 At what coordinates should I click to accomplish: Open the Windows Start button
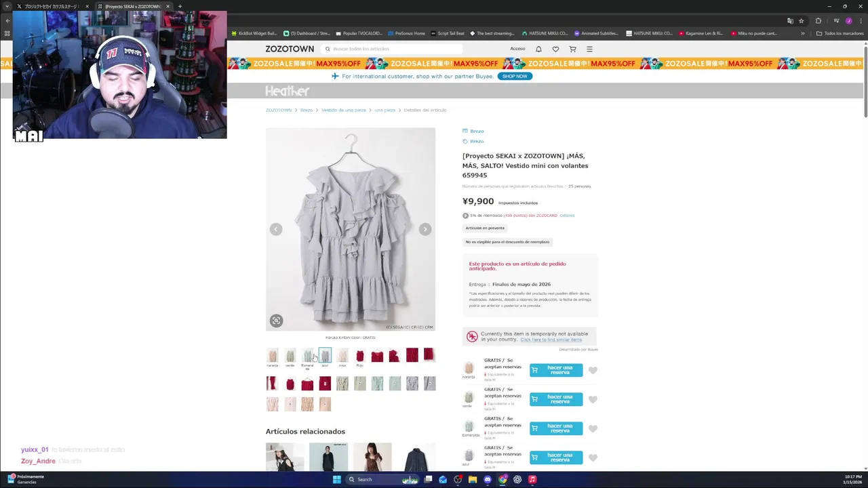click(336, 479)
